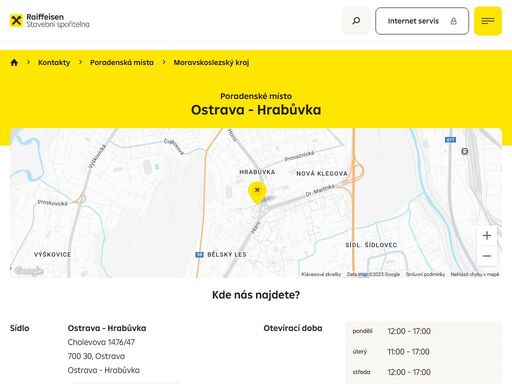Screen dimensions: 512x384
Task: Click středa 12:00 - 17:00 hours row
Action: (423, 372)
